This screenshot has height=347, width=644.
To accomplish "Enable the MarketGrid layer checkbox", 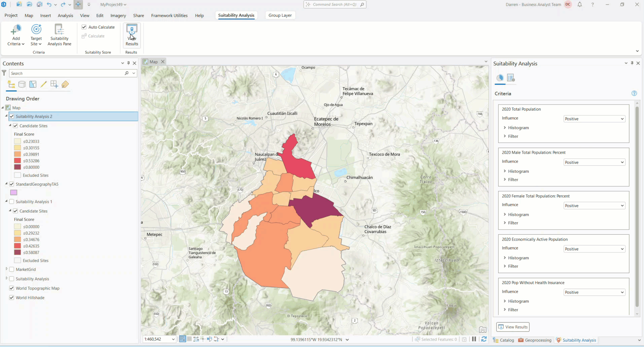I will (12, 269).
